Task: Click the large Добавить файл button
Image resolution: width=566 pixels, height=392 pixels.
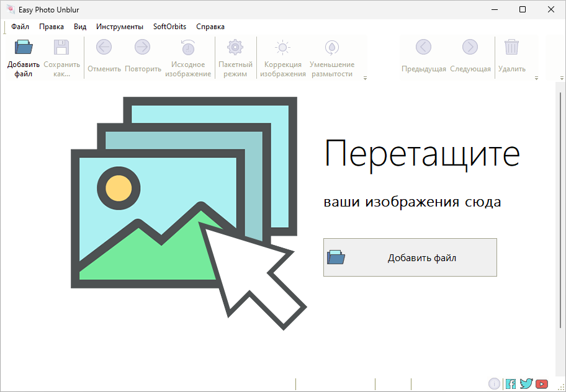Action: 410,257
